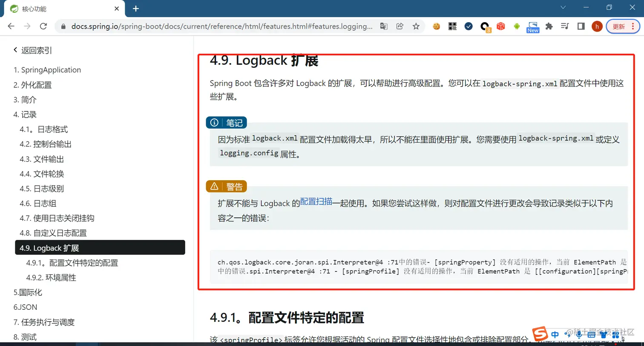Follow the 配置扫描 hyperlink
This screenshot has width=644, height=346.
coord(316,202)
